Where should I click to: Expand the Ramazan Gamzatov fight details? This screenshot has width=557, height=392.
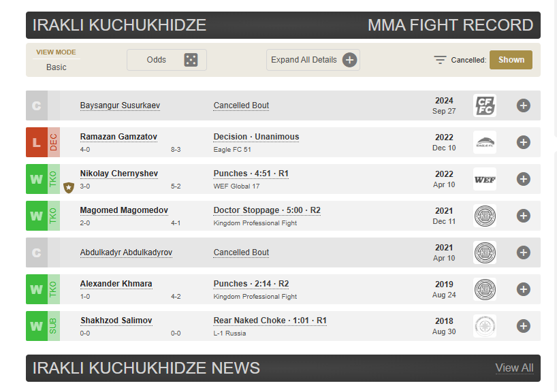pos(523,142)
